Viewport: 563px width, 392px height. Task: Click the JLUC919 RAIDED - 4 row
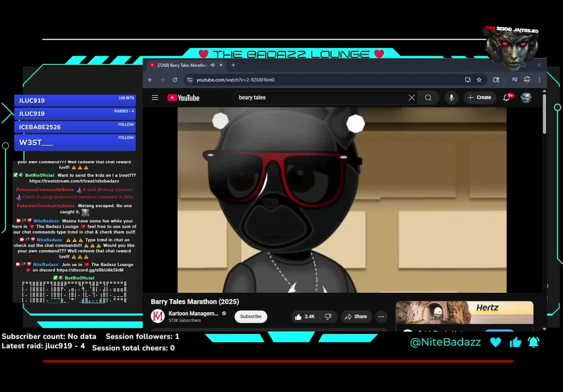(75, 113)
